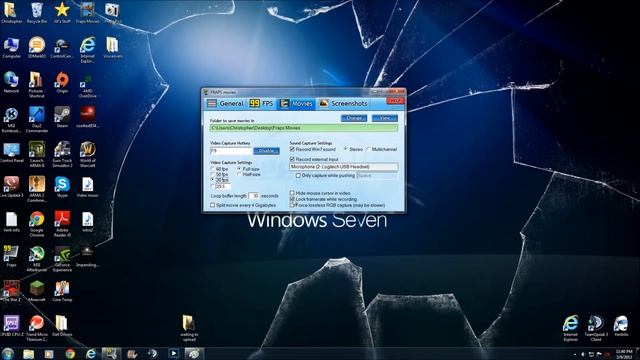The width and height of the screenshot is (640, 360).
Task: Select the 30 fps radio option
Action: (213, 180)
